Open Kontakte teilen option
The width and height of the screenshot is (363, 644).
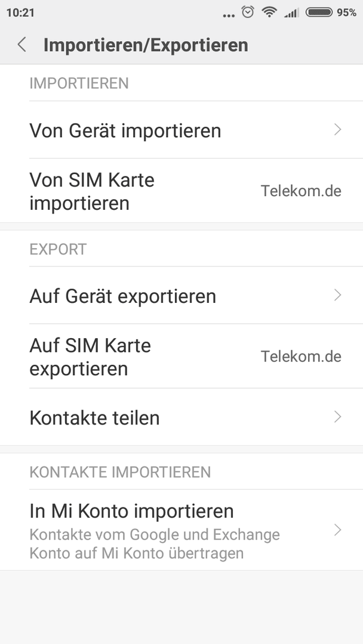pos(181,417)
